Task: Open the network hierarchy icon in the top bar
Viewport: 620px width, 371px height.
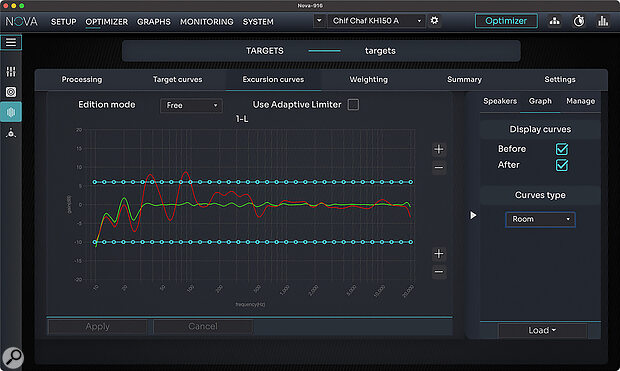Action: (x=554, y=21)
